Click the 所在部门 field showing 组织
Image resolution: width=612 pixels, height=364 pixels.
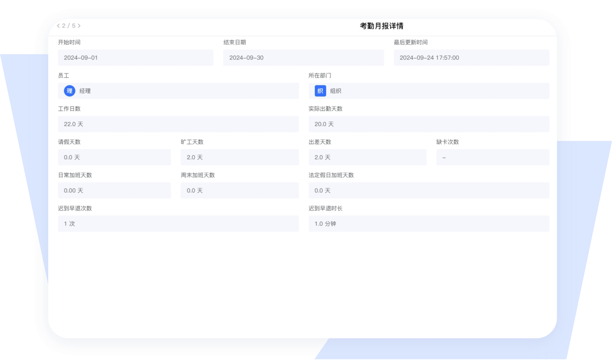(x=429, y=91)
